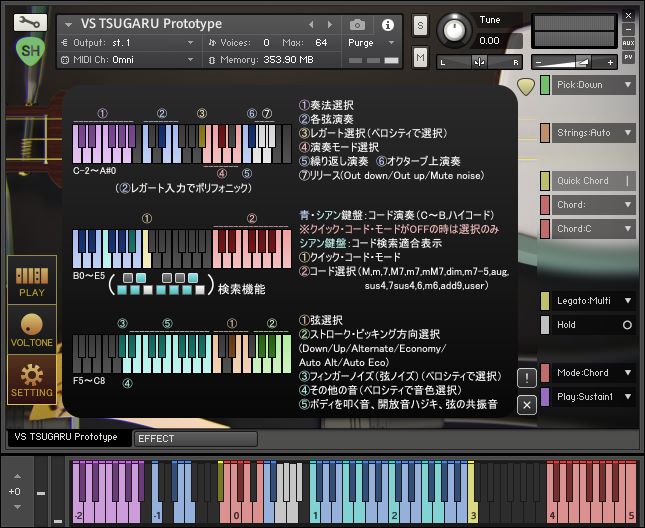Image resolution: width=645 pixels, height=528 pixels.
Task: Click the orange swatch beside Strings:Auto
Action: pyautogui.click(x=545, y=133)
